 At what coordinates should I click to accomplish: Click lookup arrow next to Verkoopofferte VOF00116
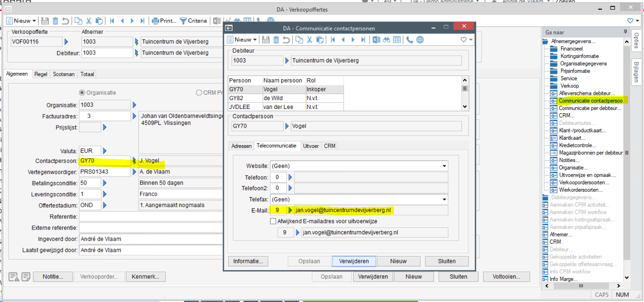point(66,42)
